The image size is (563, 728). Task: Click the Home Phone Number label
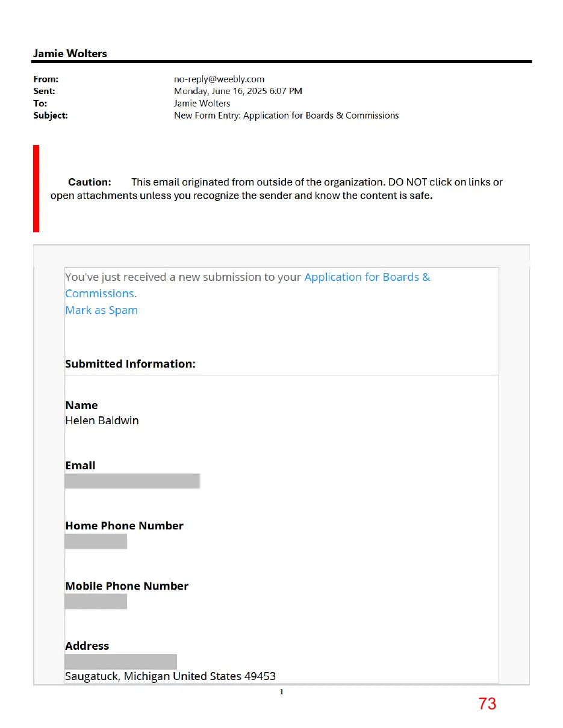point(124,526)
